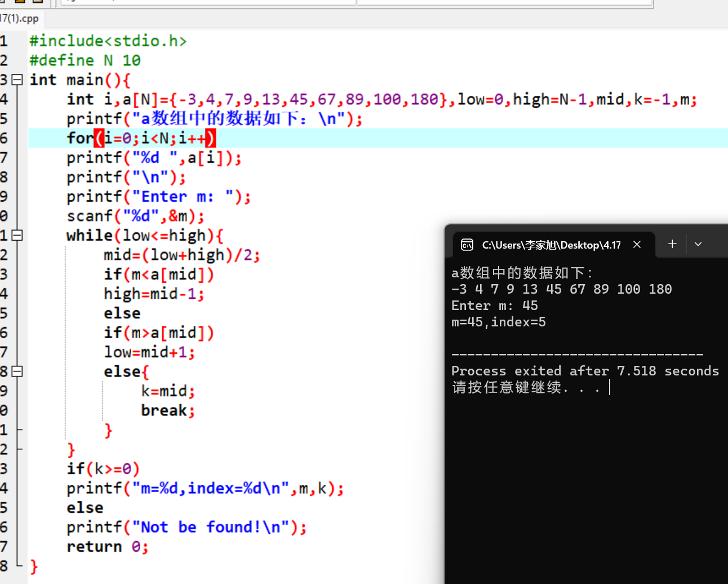Viewport: 728px width, 584px height.
Task: Collapse the main() fold marker
Action: pos(17,79)
